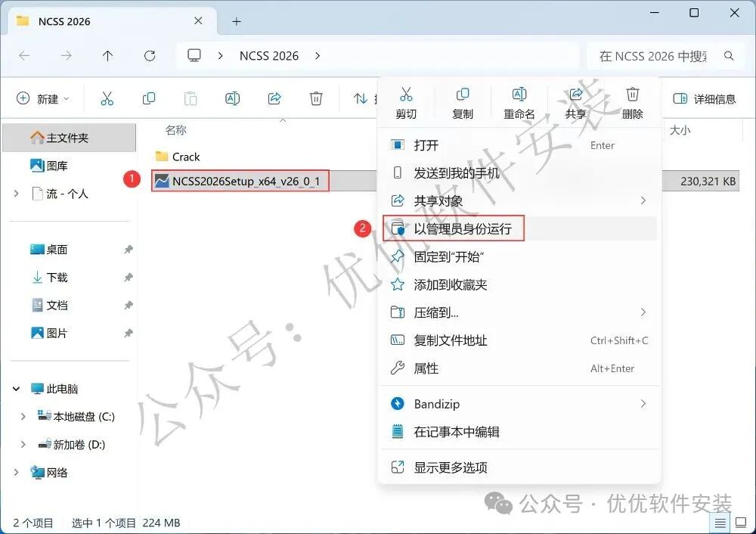756x534 pixels.
Task: Click chevron after NCSS 2026 breadcrumb
Action: click(318, 56)
